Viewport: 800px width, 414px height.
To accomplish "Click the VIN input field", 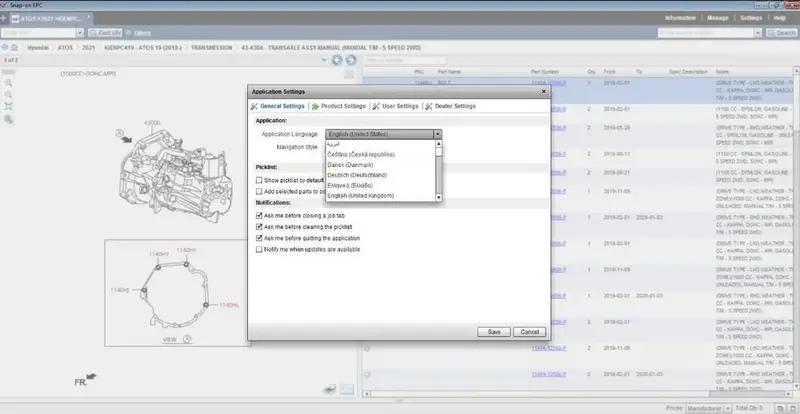I will (38, 33).
